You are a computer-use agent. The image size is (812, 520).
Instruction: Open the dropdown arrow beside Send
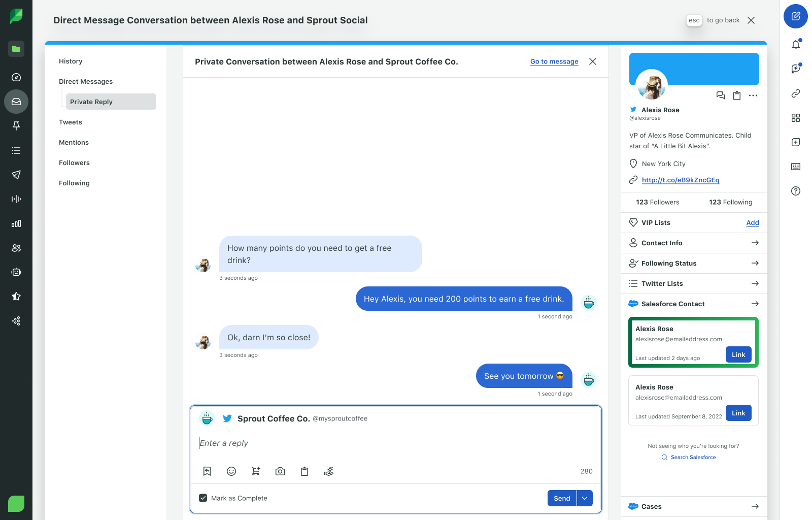pos(585,498)
